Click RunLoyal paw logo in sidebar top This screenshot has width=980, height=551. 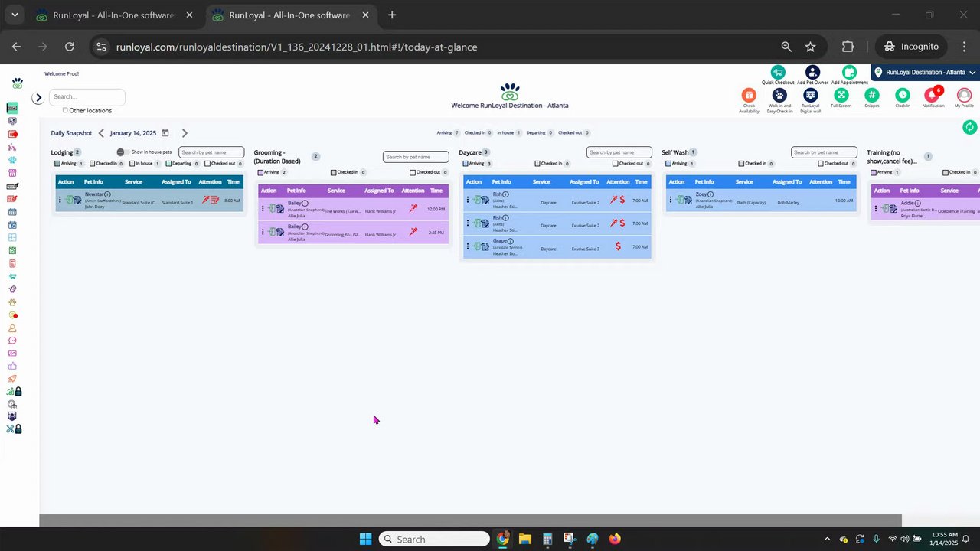point(18,83)
